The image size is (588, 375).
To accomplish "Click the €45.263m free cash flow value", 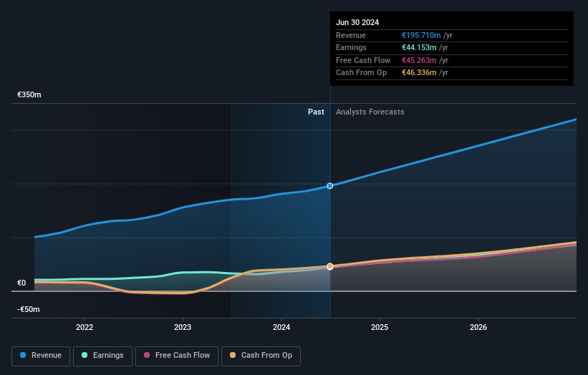I will coord(419,60).
